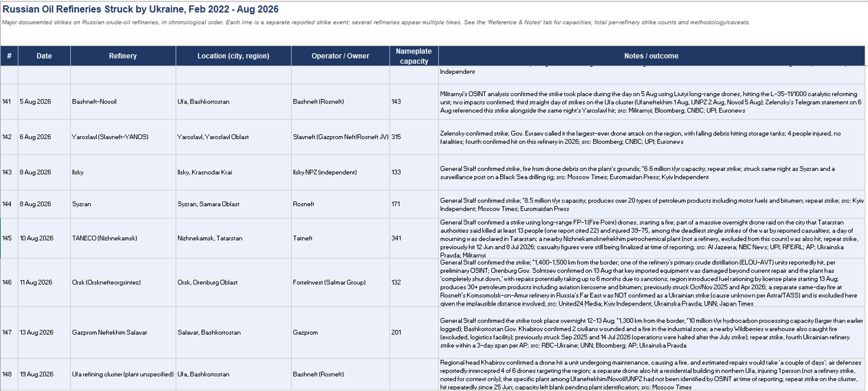Click the 'Orsk, Orenburg Oblast' location cell
868x391 pixels.
click(x=234, y=283)
